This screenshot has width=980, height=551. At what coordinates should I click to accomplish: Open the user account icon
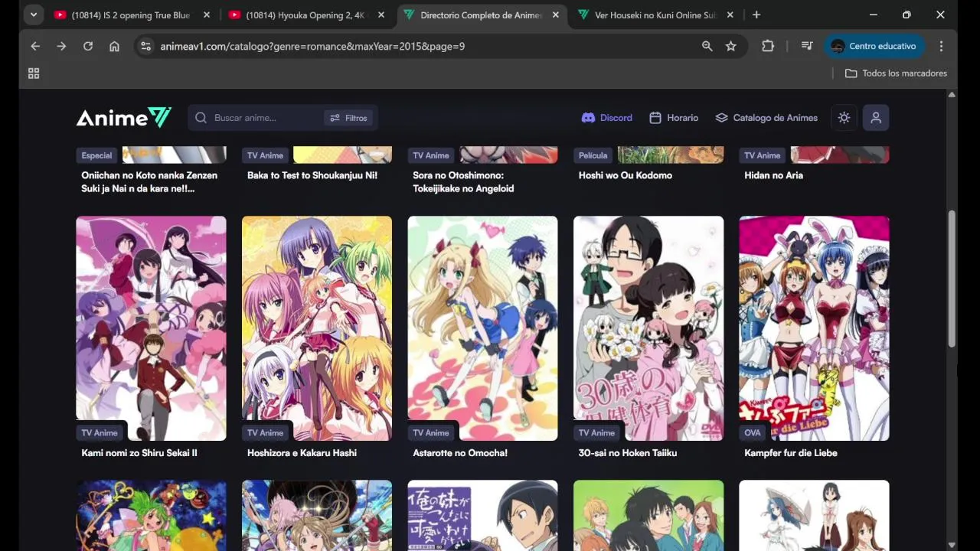pos(876,118)
